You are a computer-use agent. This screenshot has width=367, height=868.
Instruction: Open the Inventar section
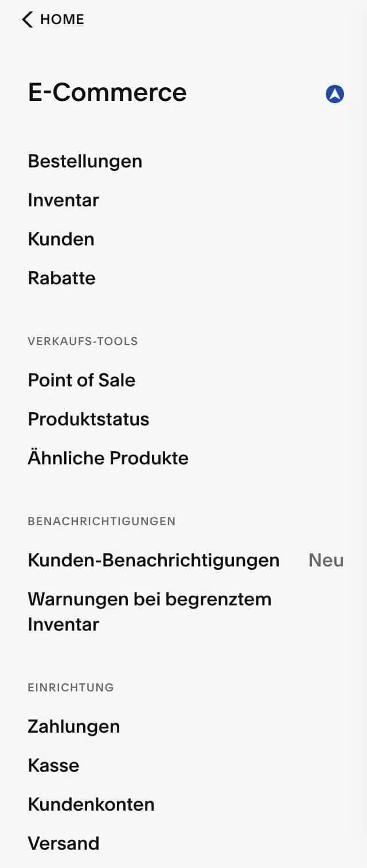click(63, 200)
